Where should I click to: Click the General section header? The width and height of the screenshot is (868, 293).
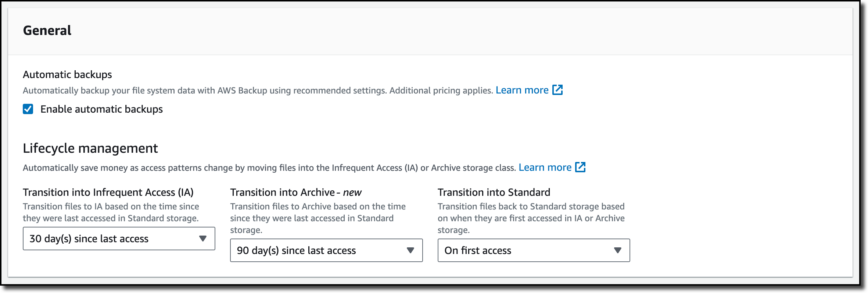pyautogui.click(x=47, y=31)
